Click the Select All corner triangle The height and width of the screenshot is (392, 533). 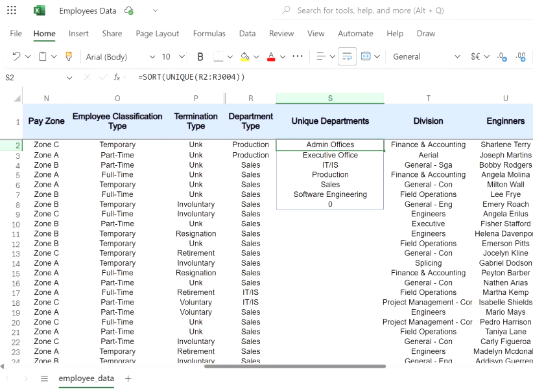coord(17,98)
